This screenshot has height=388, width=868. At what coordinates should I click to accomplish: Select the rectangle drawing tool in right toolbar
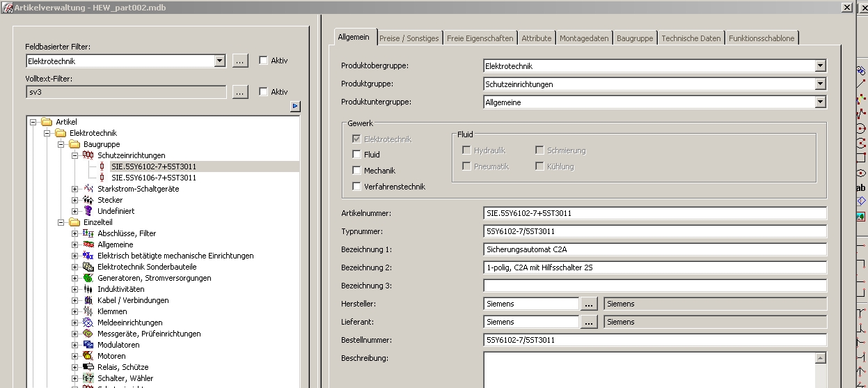point(861,158)
